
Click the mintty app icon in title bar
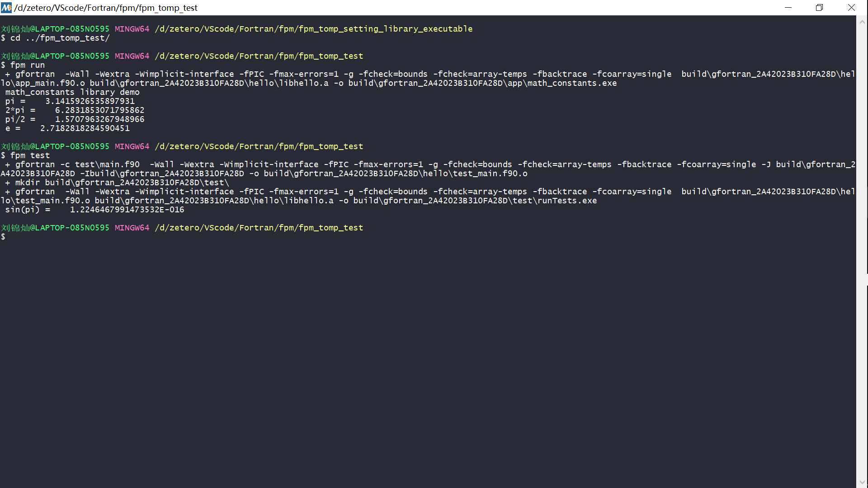pyautogui.click(x=6, y=8)
